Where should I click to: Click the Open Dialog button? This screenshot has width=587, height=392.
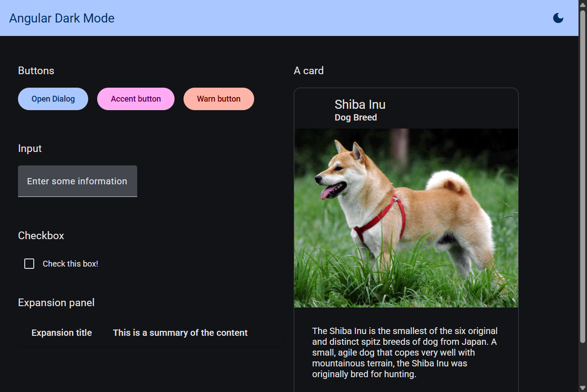(53, 99)
